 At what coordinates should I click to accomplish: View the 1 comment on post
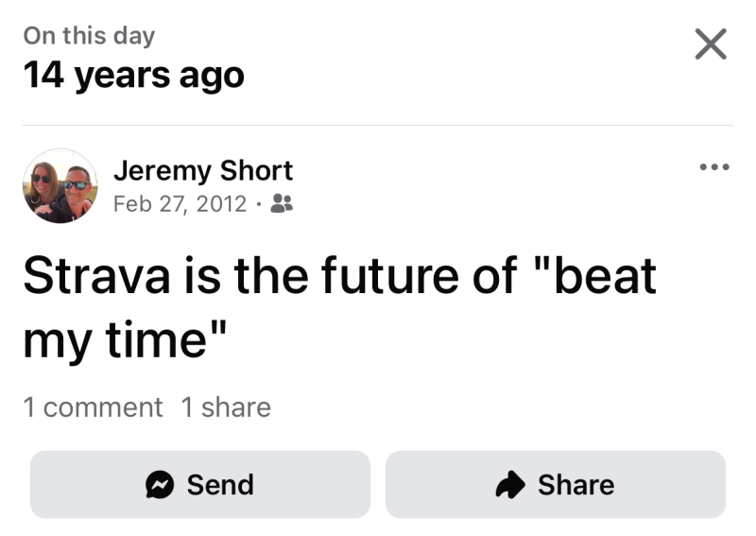[93, 407]
